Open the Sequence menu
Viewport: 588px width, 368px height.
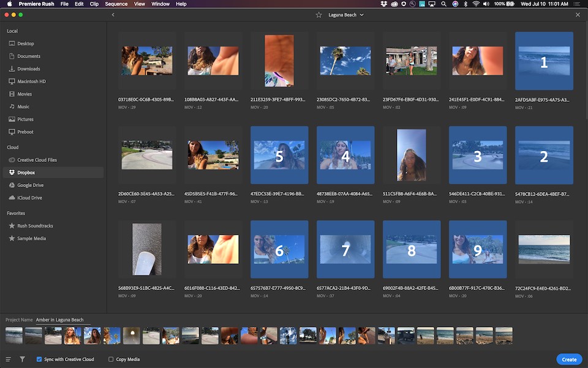116,4
